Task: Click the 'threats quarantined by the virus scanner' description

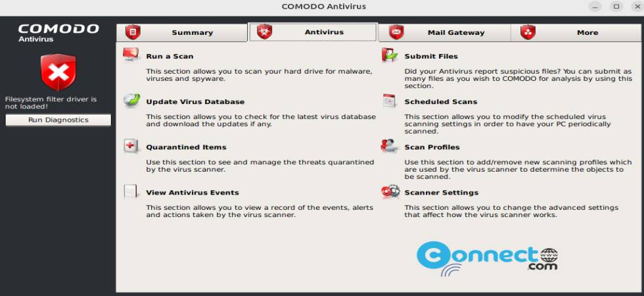Action: (260, 166)
